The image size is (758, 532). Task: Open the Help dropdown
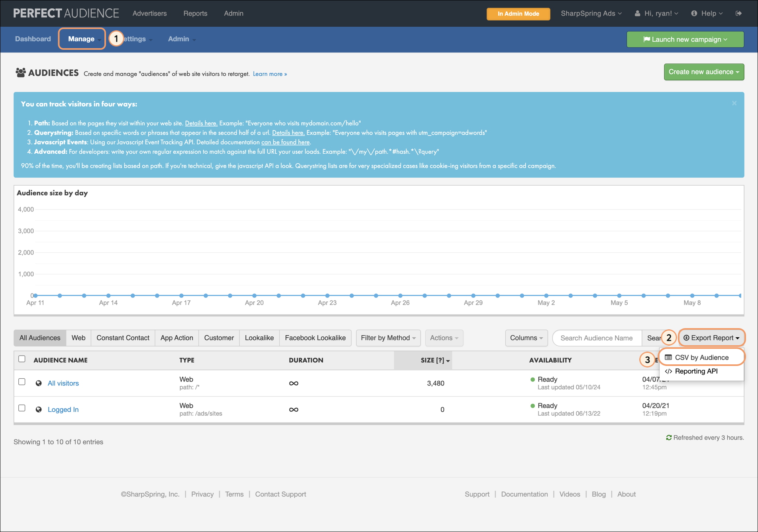707,13
